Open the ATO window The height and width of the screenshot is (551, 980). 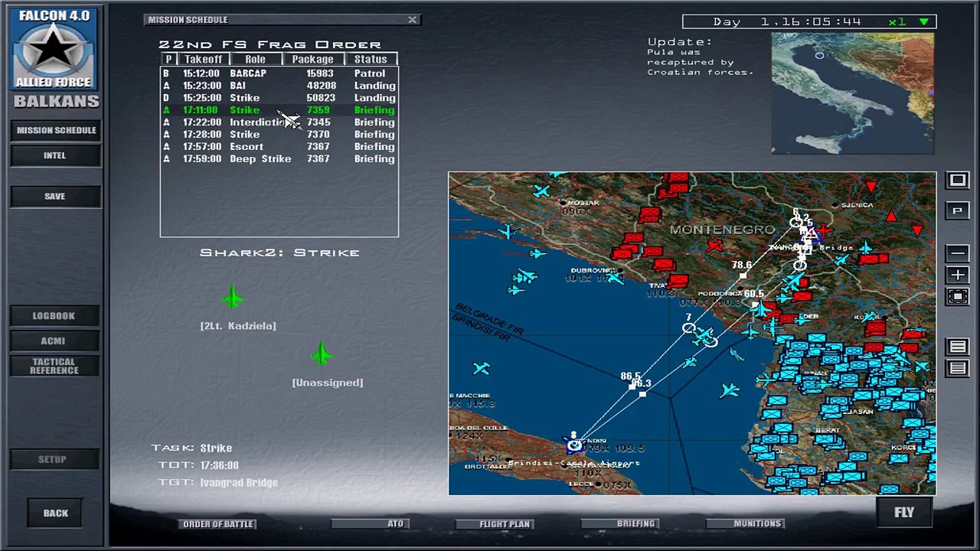tap(371, 524)
